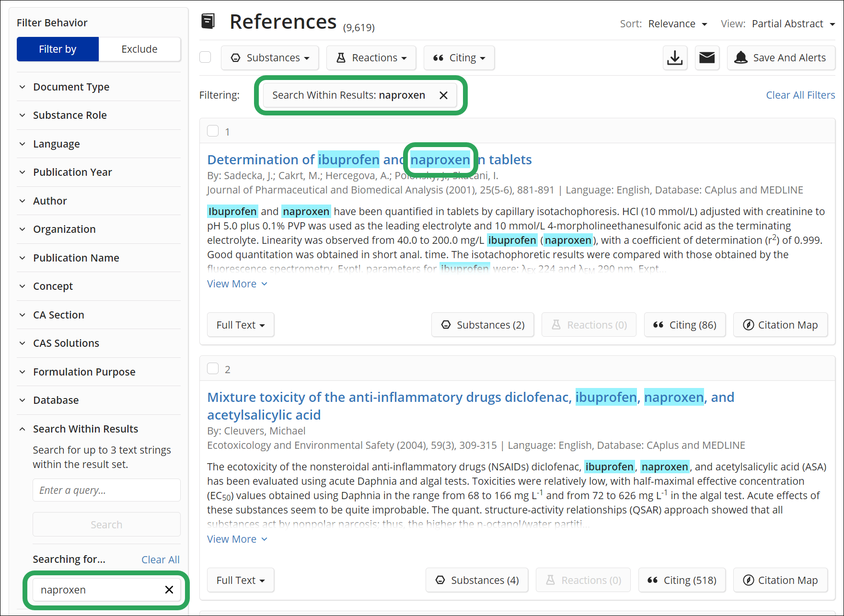Click the email results envelope icon
This screenshot has height=616, width=844.
coord(707,58)
